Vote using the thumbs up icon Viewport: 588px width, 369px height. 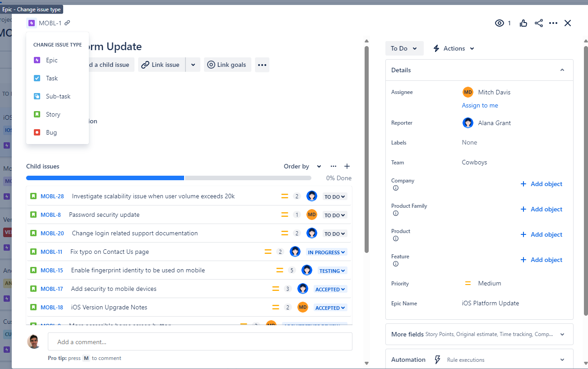click(x=523, y=23)
